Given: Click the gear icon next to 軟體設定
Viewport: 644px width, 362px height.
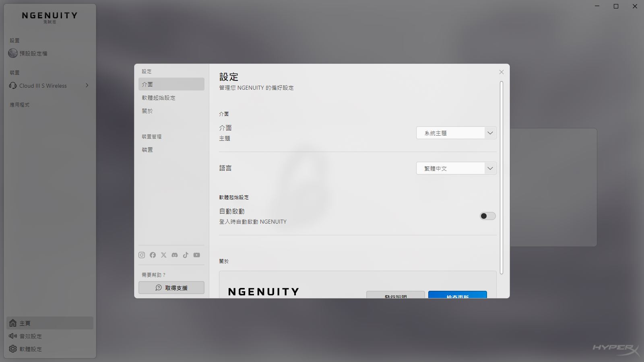Looking at the screenshot, I should (13, 349).
